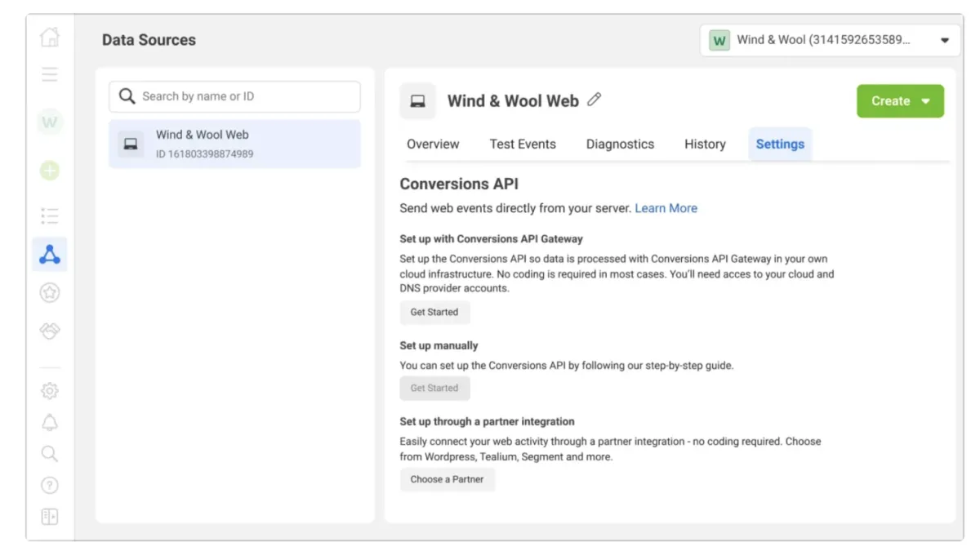Select the Settings tab
This screenshot has height=551, width=980.
click(x=780, y=144)
